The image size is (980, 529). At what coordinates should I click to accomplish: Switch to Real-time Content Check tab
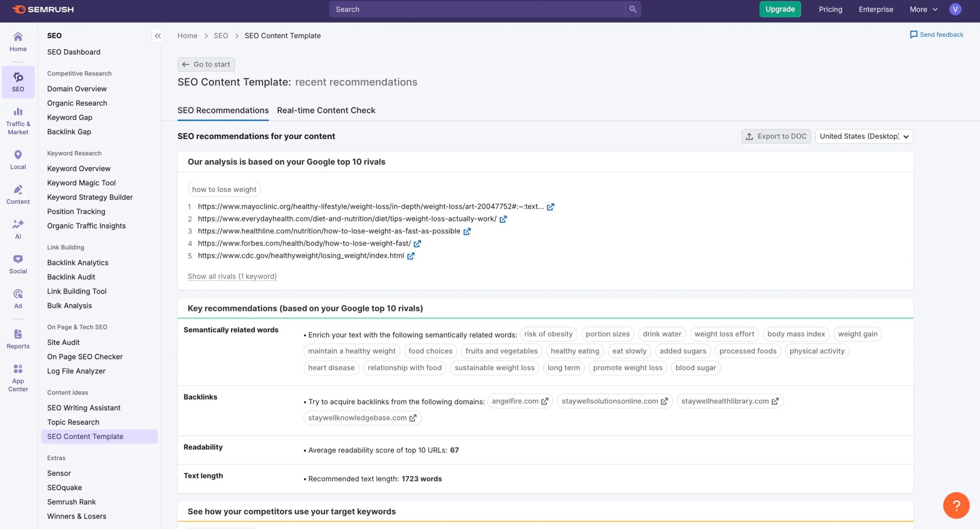tap(326, 110)
